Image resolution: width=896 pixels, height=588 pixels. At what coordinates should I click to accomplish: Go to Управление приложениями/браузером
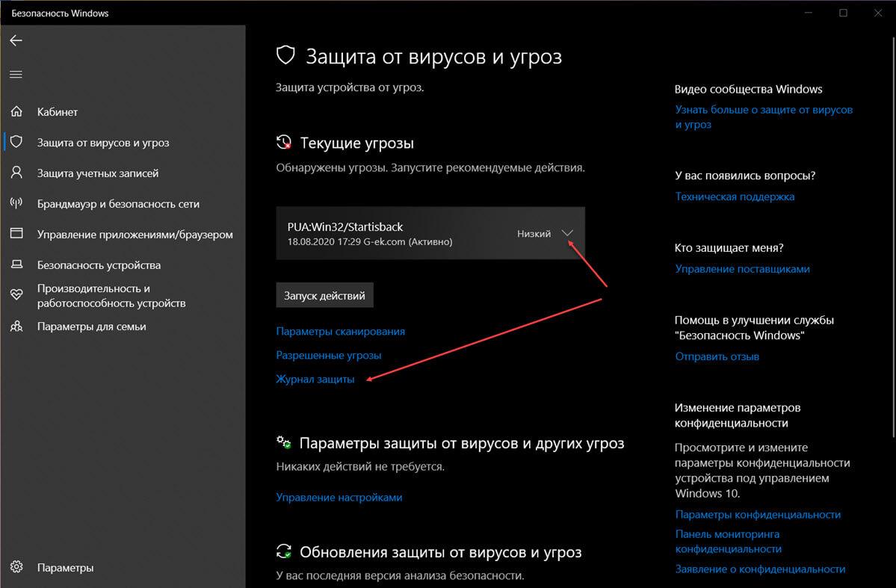tap(135, 235)
